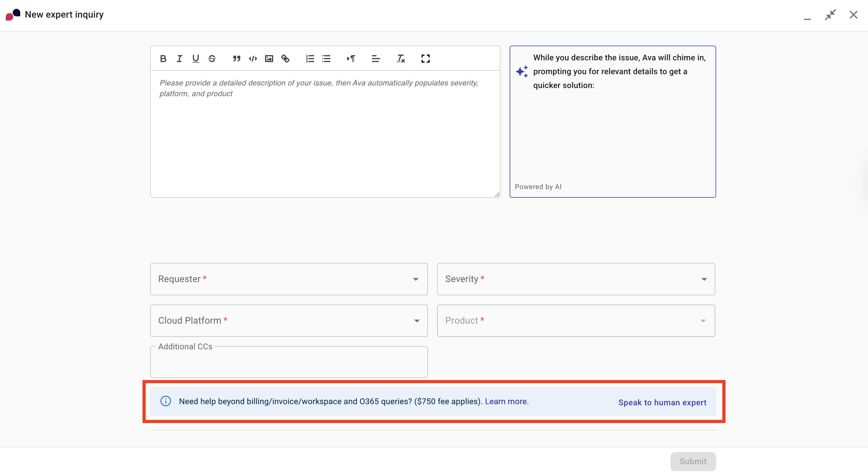
Task: Start a bulleted list
Action: point(326,59)
